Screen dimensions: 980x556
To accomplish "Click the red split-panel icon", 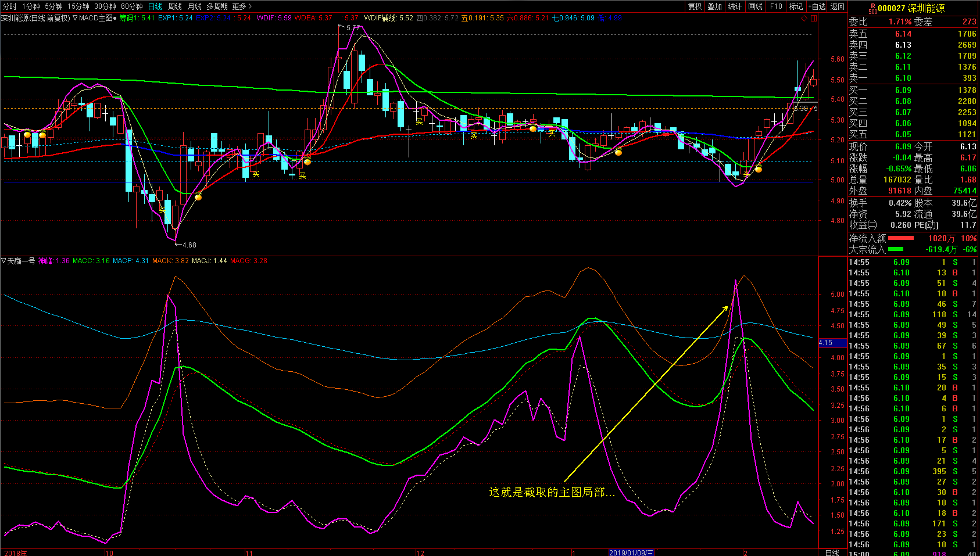I will point(814,18).
